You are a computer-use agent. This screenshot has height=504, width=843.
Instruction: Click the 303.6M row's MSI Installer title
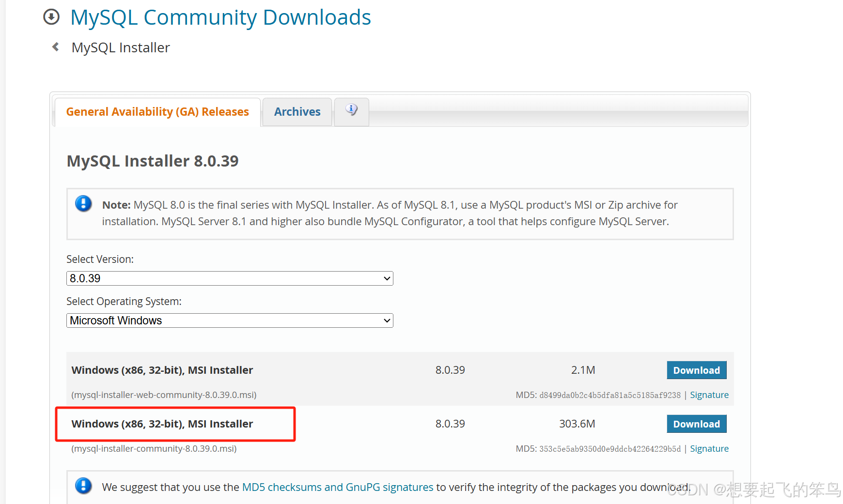point(162,424)
